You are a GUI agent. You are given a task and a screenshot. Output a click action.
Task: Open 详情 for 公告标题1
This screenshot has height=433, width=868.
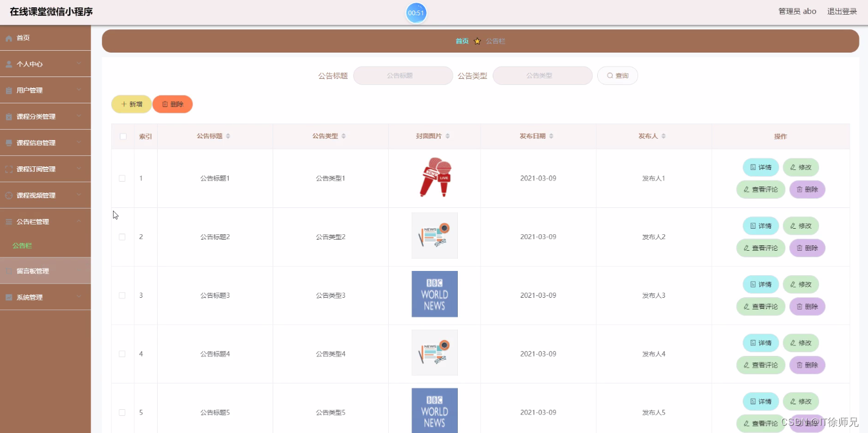point(760,168)
